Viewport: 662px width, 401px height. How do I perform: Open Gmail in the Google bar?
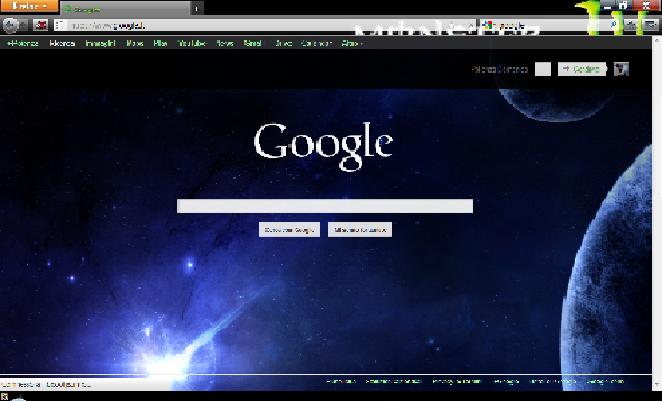tap(252, 43)
